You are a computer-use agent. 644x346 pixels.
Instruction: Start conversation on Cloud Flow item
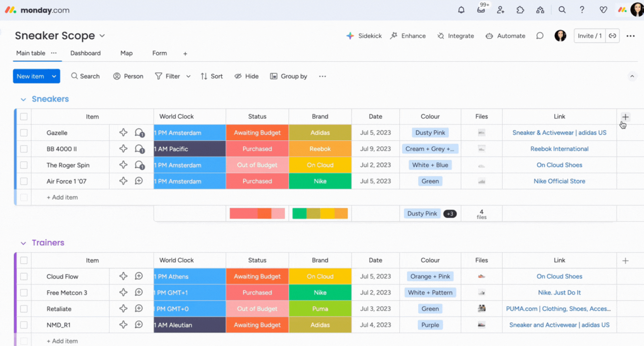139,276
